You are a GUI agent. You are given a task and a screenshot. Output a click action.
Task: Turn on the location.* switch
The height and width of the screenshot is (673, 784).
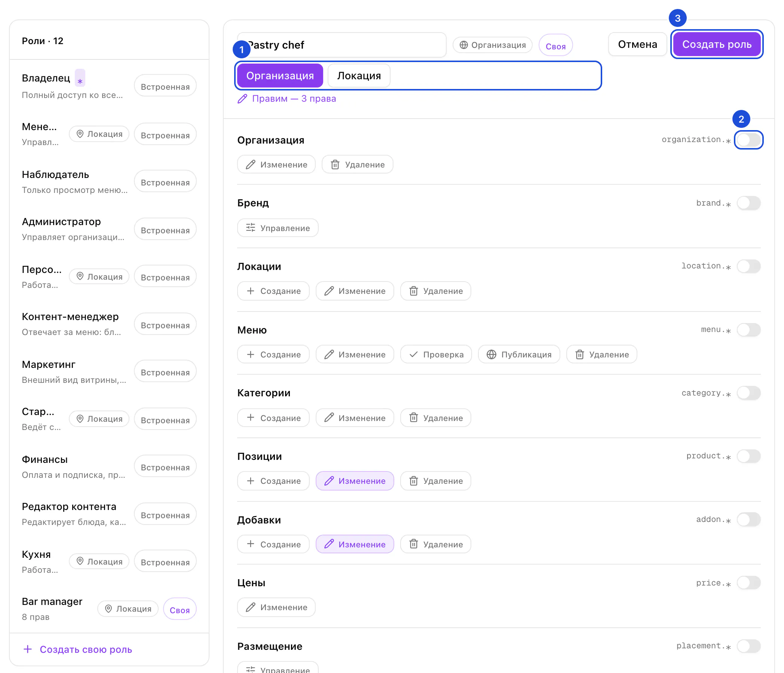[x=748, y=266]
